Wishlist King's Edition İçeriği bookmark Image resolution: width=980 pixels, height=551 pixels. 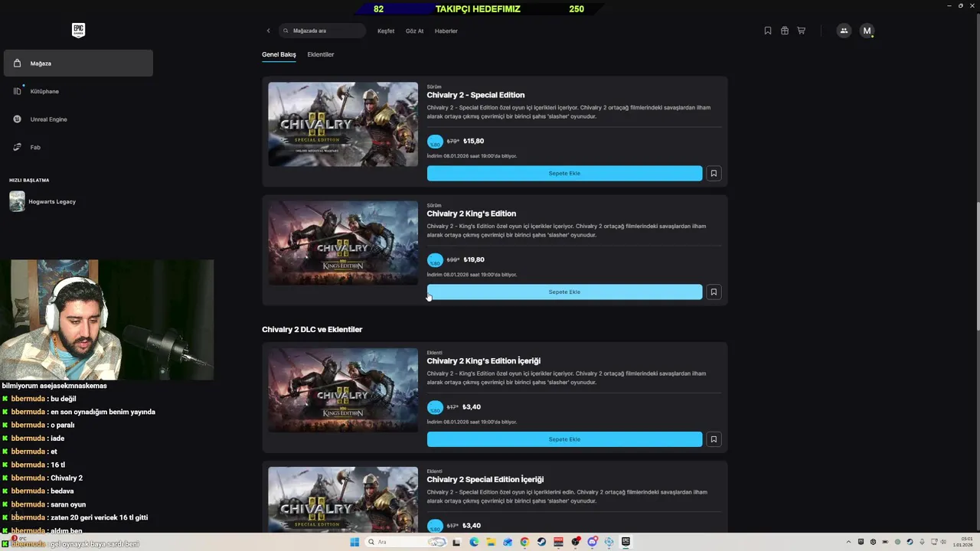click(x=714, y=439)
